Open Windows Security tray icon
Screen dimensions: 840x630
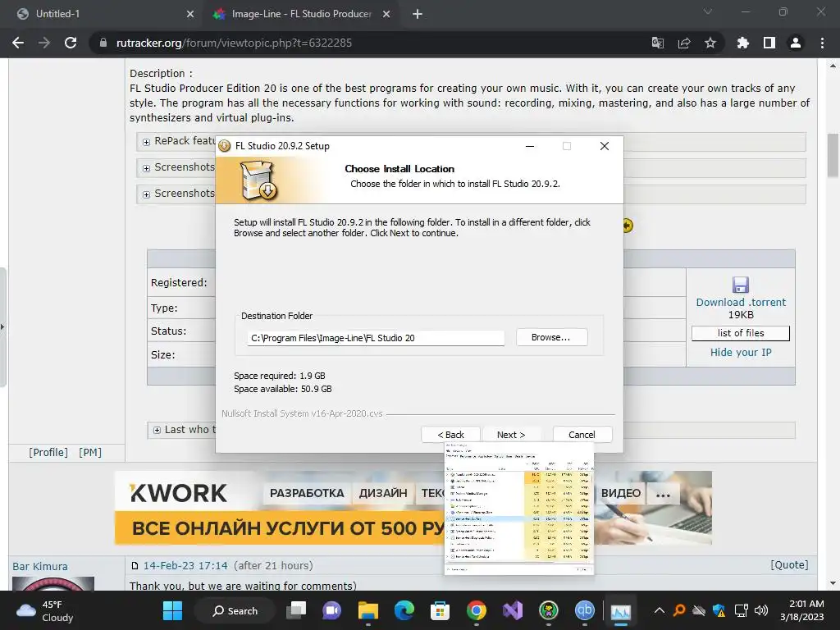pos(719,610)
